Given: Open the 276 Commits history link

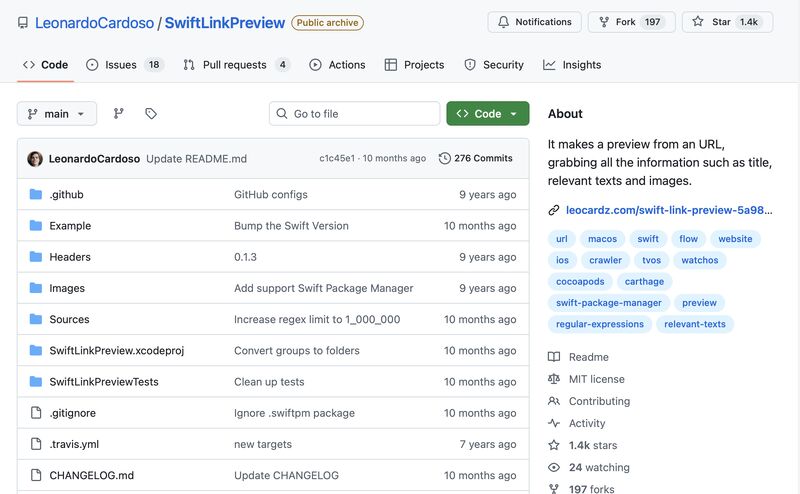Looking at the screenshot, I should click(476, 158).
